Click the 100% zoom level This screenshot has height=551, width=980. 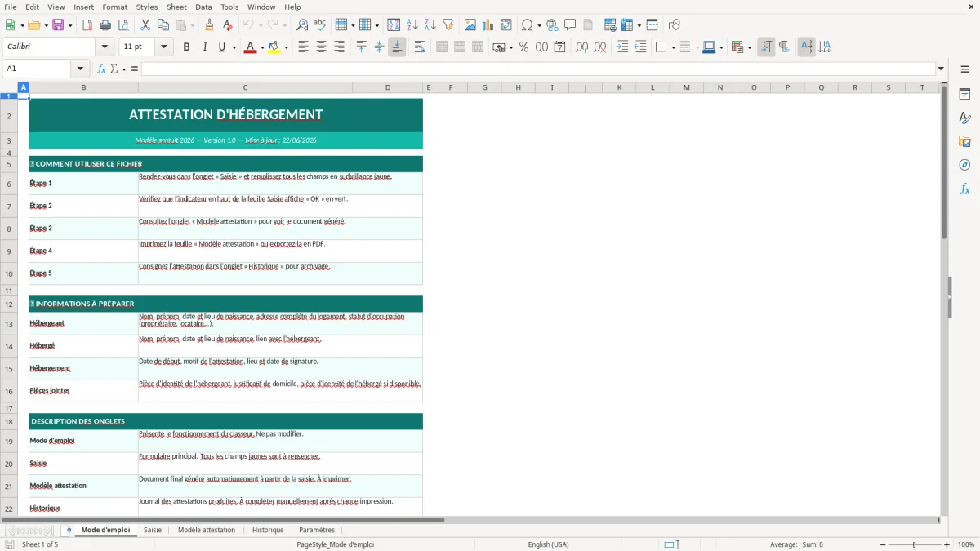coord(966,544)
